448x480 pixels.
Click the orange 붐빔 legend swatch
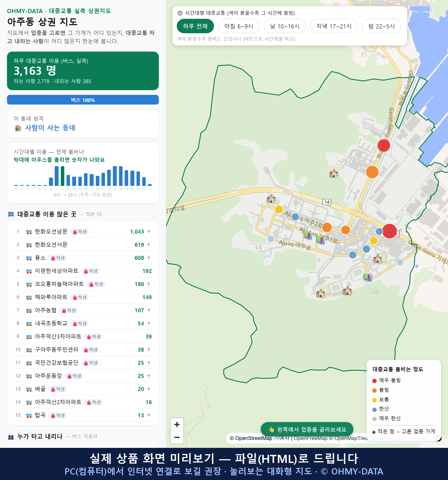(374, 390)
